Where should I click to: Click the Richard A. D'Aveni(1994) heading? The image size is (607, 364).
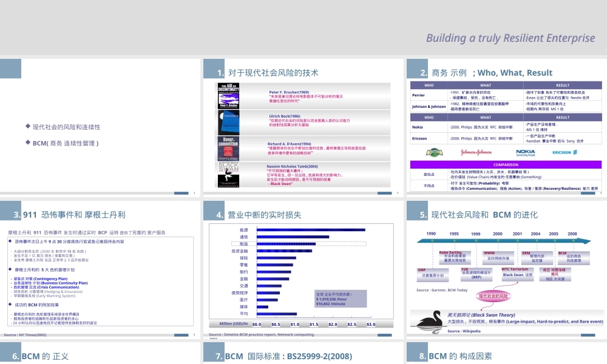point(289,144)
